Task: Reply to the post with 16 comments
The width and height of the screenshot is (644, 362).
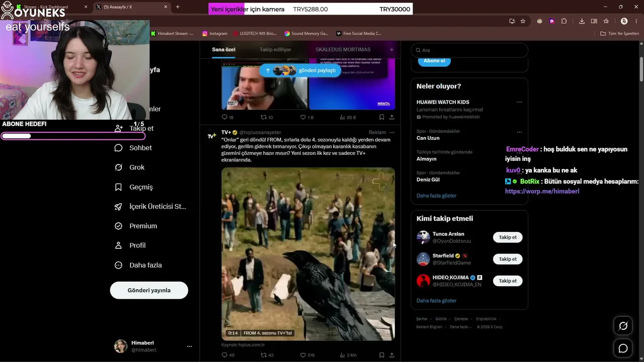Action: pos(224,117)
